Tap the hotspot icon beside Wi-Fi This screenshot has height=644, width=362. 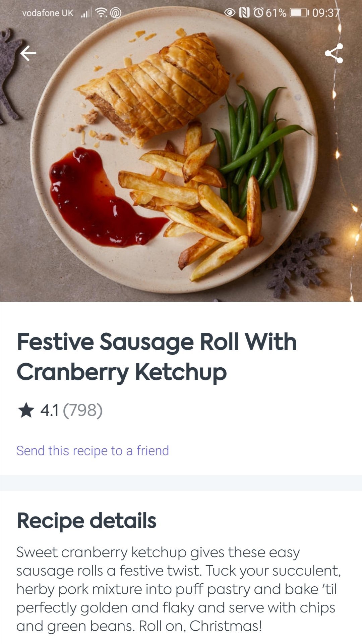pyautogui.click(x=116, y=13)
